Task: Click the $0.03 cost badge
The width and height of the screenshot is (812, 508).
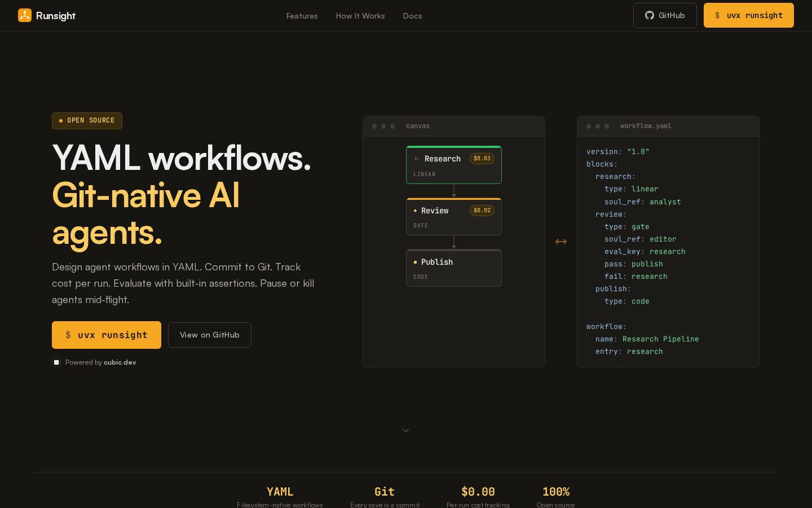Action: [482, 159]
